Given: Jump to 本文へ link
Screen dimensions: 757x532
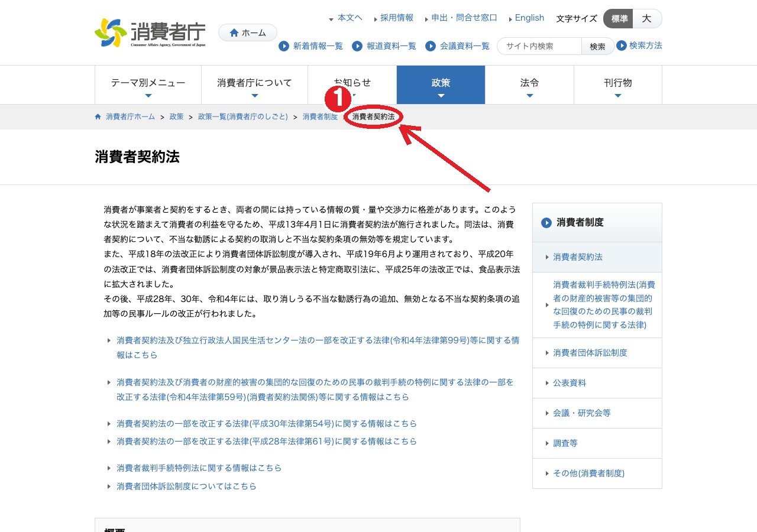Looking at the screenshot, I should click(x=350, y=18).
